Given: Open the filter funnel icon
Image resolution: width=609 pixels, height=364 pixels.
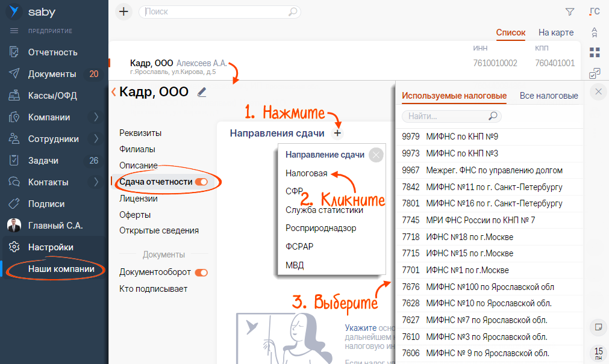Looking at the screenshot, I should click(569, 11).
